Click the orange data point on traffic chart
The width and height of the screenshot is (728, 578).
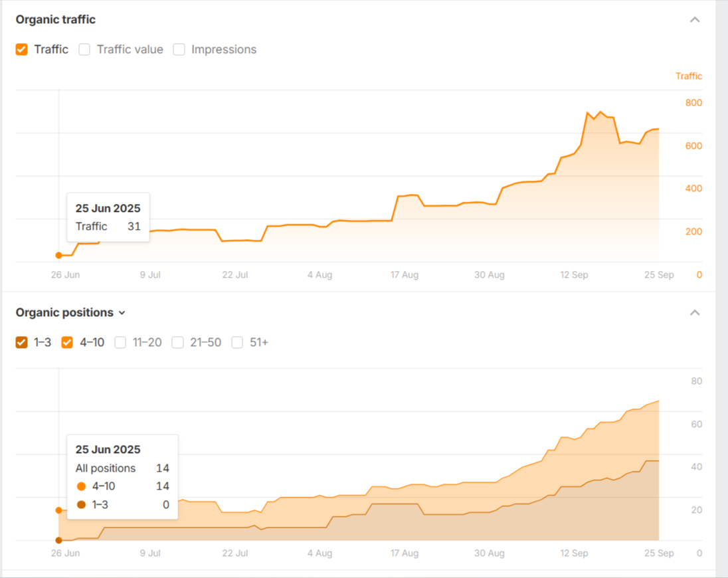tap(58, 255)
